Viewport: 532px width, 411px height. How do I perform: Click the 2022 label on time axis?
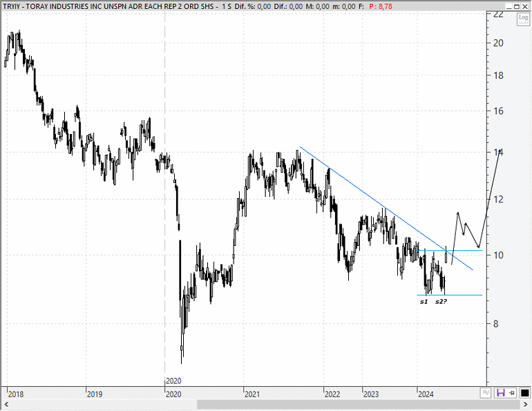click(332, 394)
